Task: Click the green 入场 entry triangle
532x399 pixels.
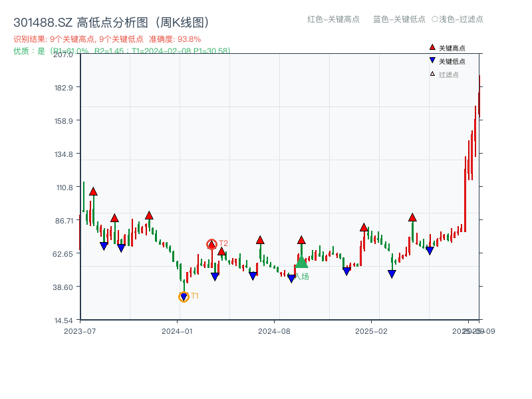Action: [x=301, y=263]
